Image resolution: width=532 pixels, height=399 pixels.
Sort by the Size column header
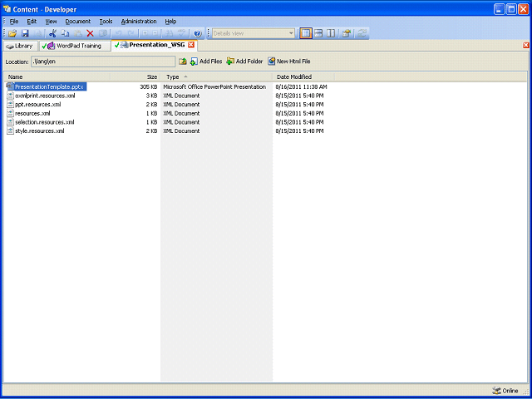coord(135,77)
